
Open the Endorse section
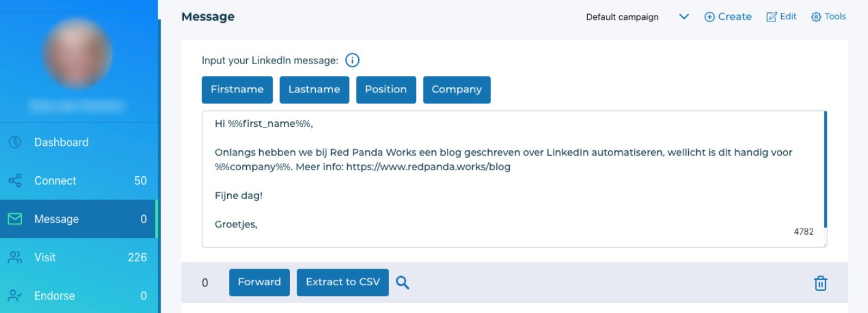[79, 296]
